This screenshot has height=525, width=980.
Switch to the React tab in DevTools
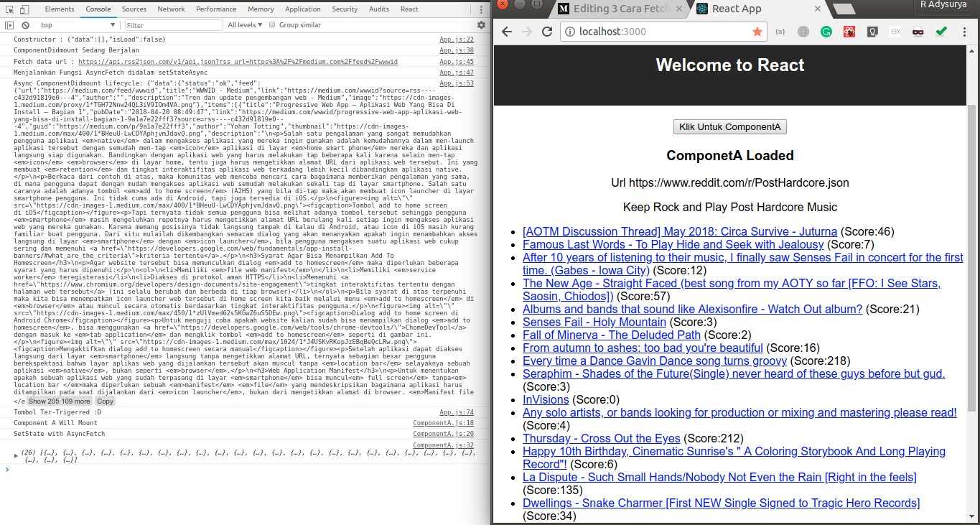coord(409,9)
